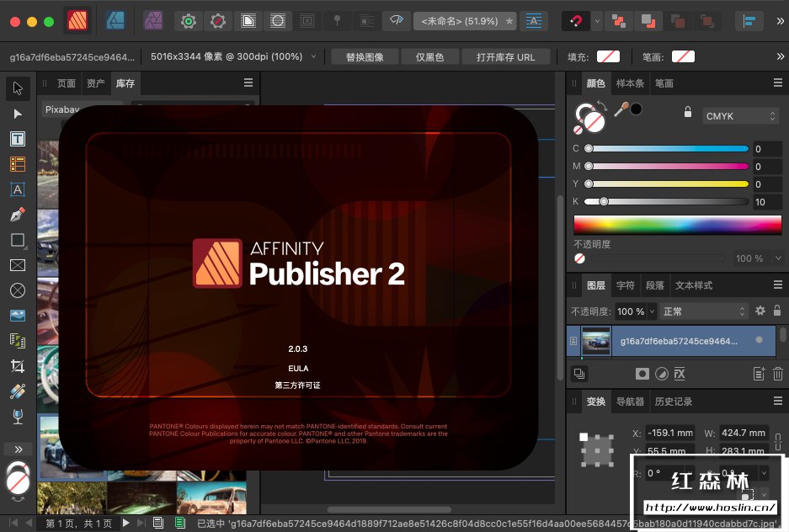Toggle visibility dot of the image layer
Screen dimensions: 789x532
pos(759,341)
